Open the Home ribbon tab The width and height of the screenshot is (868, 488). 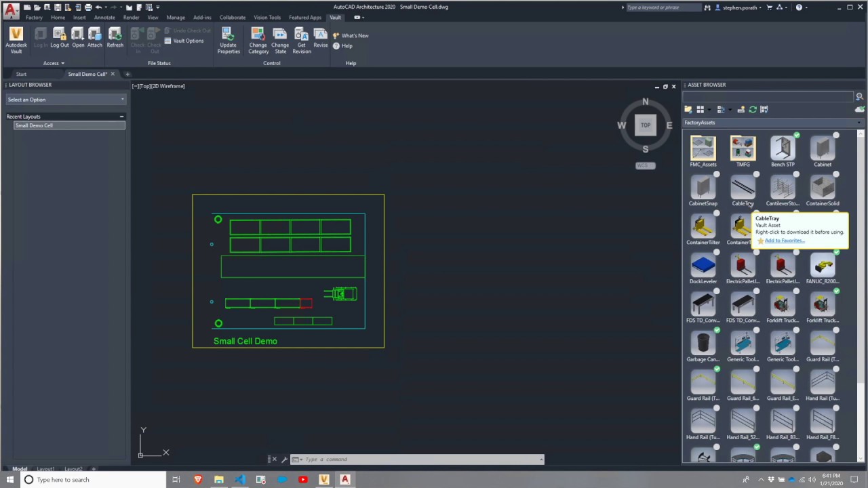pyautogui.click(x=58, y=18)
